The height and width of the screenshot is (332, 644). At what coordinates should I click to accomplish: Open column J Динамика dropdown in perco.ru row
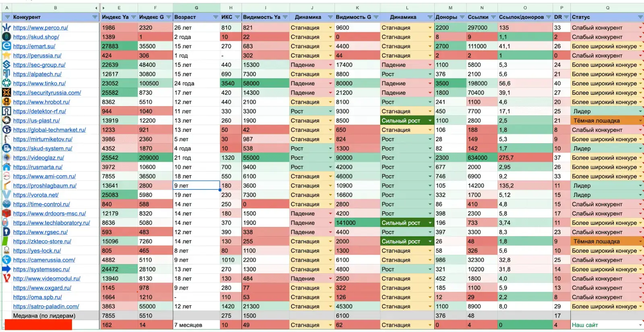click(330, 28)
